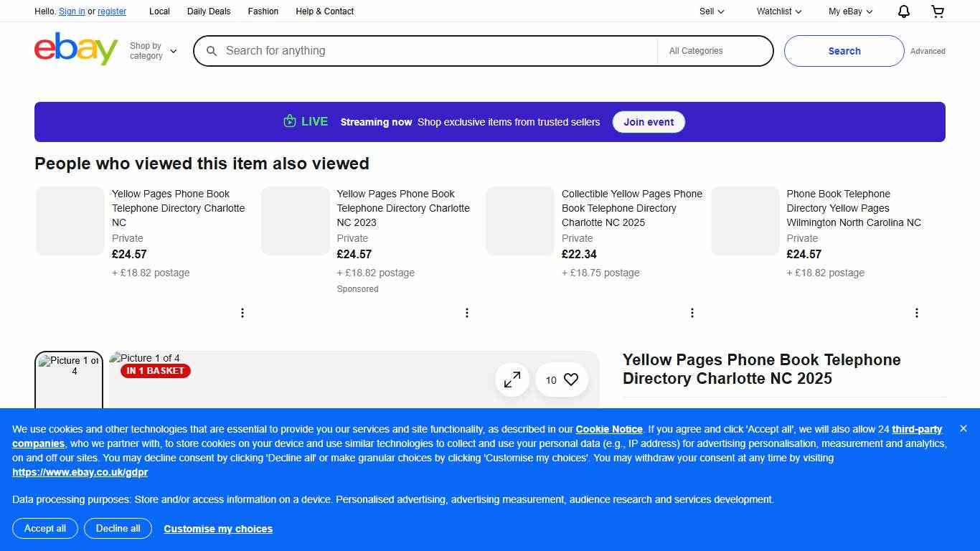Open the Sell dropdown
980x551 pixels.
click(x=710, y=11)
